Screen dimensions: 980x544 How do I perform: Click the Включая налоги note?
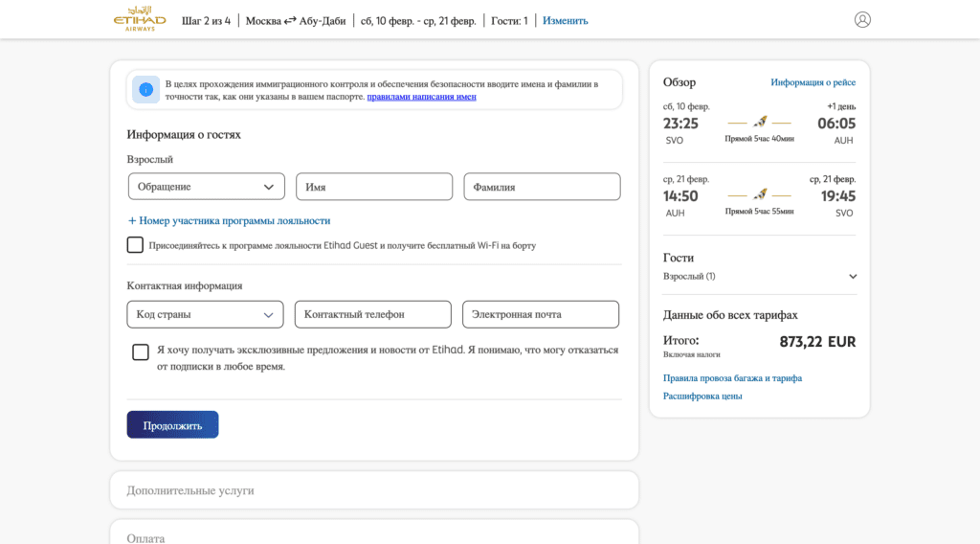[x=691, y=354]
